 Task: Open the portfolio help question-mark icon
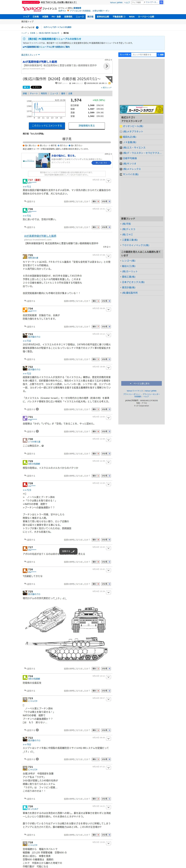pos(37,28)
